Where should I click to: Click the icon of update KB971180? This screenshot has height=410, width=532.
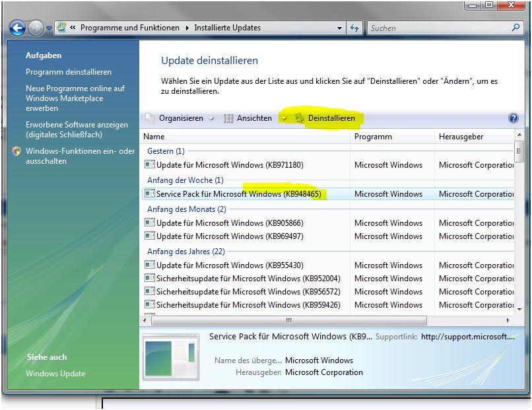[149, 164]
